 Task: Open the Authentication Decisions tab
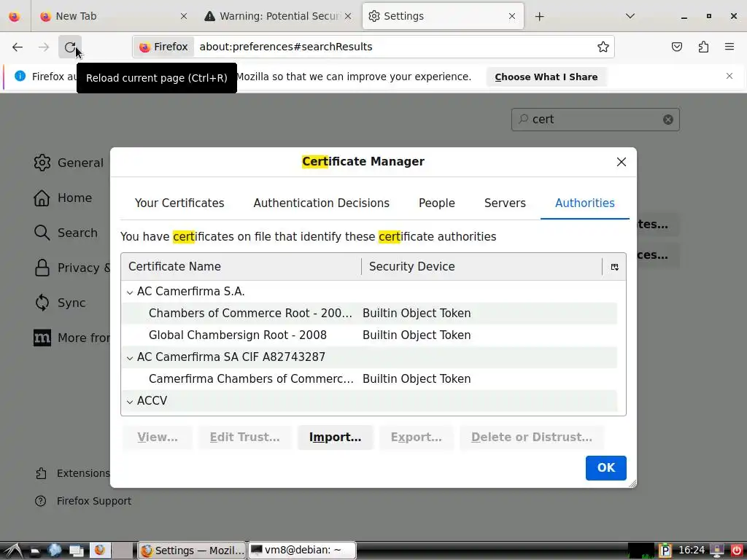pos(322,203)
